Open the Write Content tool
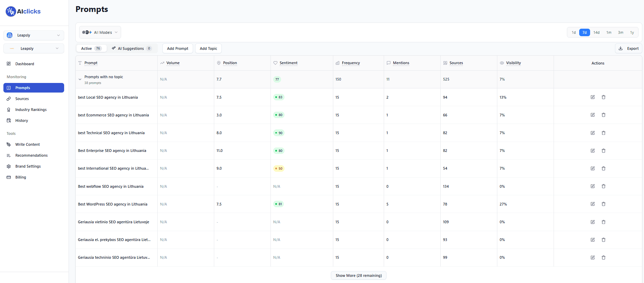644x283 pixels. [x=34, y=144]
